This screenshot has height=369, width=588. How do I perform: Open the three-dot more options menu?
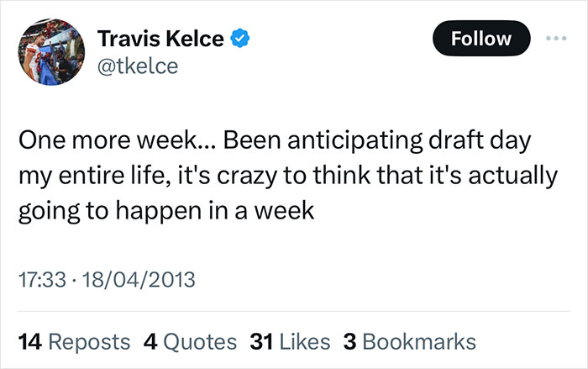[556, 38]
